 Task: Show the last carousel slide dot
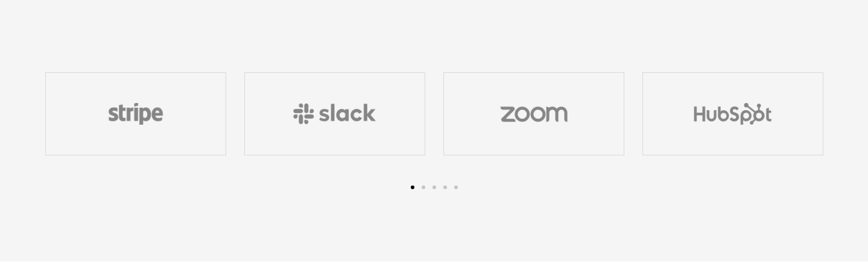coord(456,187)
